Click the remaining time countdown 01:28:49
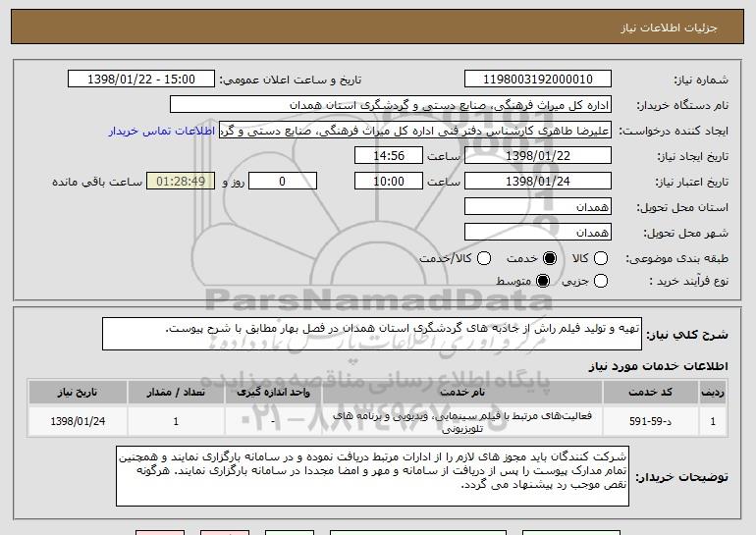 pyautogui.click(x=181, y=182)
